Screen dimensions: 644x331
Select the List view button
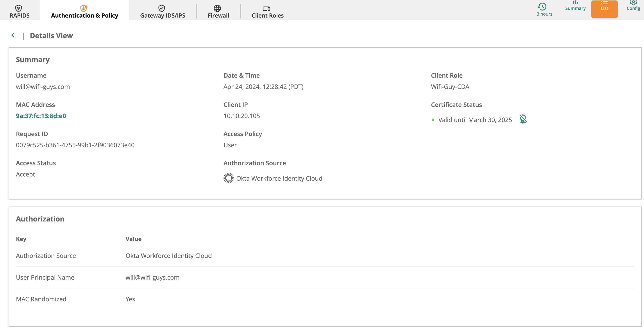[604, 9]
